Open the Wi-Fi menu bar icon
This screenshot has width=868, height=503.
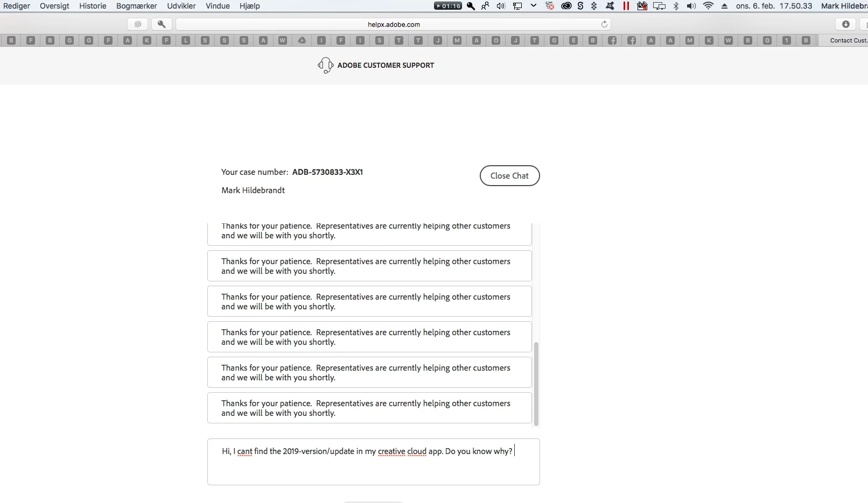click(x=709, y=6)
